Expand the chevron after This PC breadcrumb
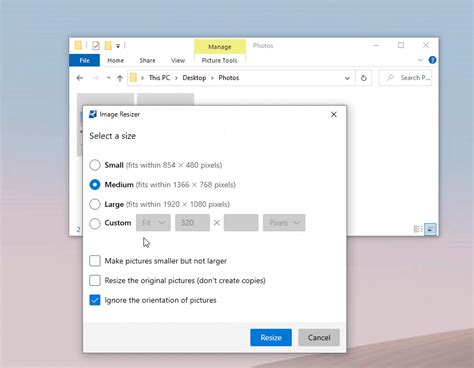Viewport: 474px width, 368px height. pos(177,78)
